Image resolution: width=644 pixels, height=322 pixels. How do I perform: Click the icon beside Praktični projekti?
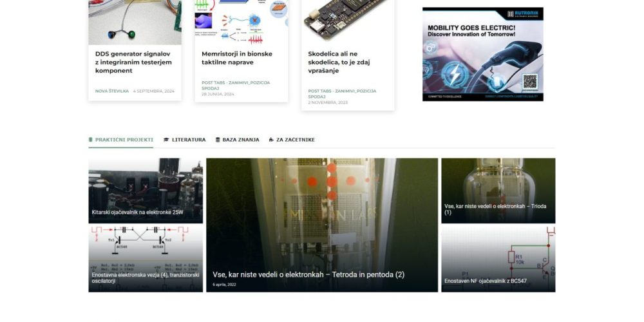[x=91, y=140]
